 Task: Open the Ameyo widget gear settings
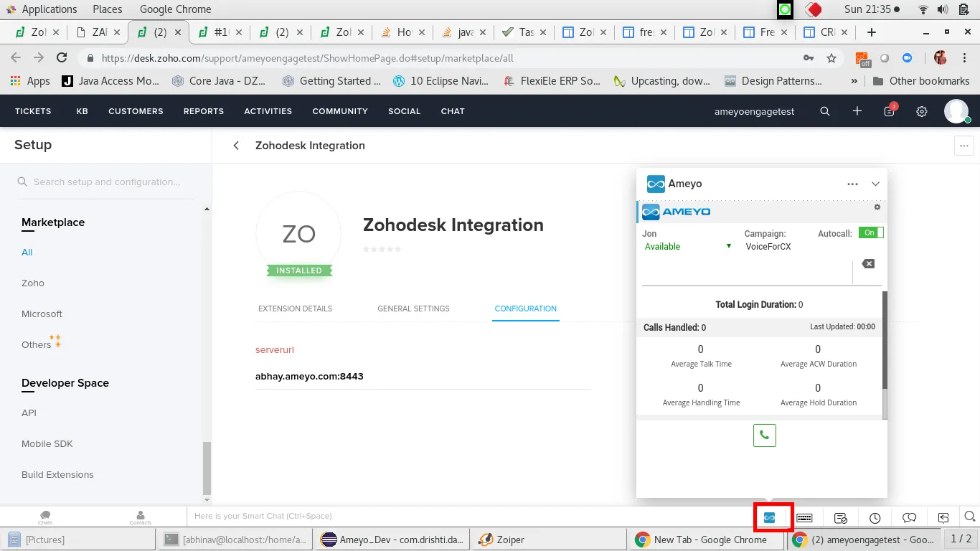coord(877,207)
